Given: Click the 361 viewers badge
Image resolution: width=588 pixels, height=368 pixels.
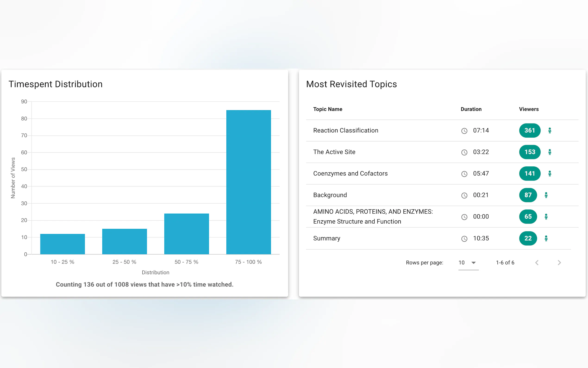Looking at the screenshot, I should (x=529, y=130).
